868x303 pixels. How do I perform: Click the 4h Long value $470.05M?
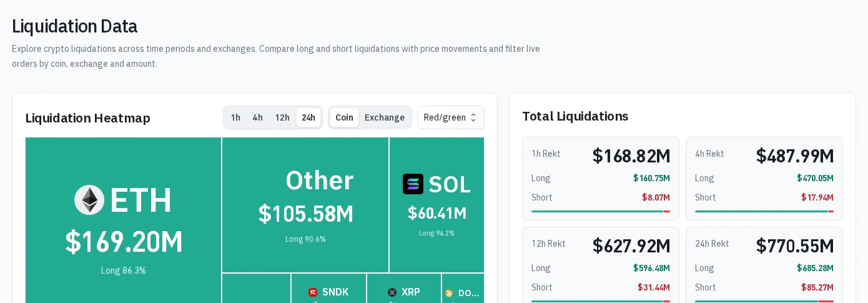point(815,178)
